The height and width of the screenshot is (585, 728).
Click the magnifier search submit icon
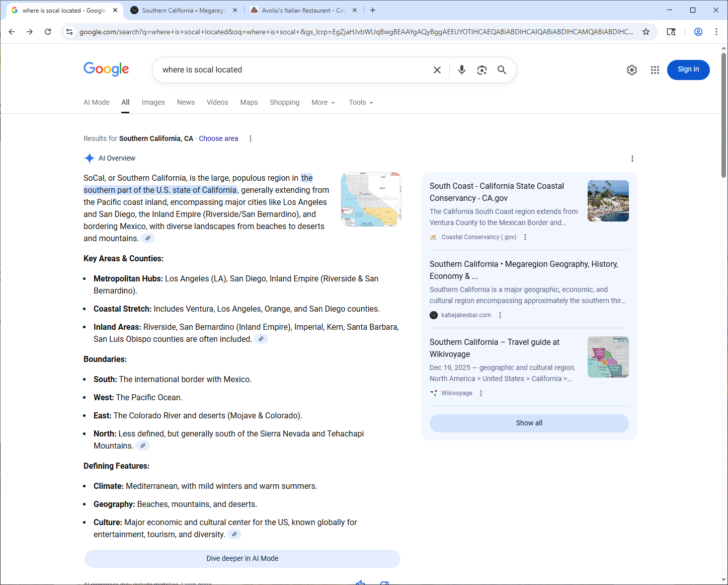(x=502, y=70)
